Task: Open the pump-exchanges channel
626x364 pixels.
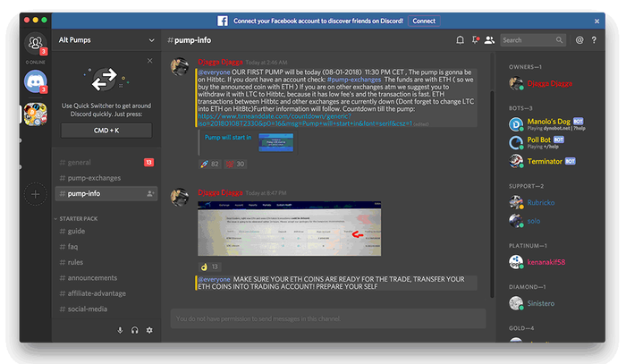Action: pos(106,178)
